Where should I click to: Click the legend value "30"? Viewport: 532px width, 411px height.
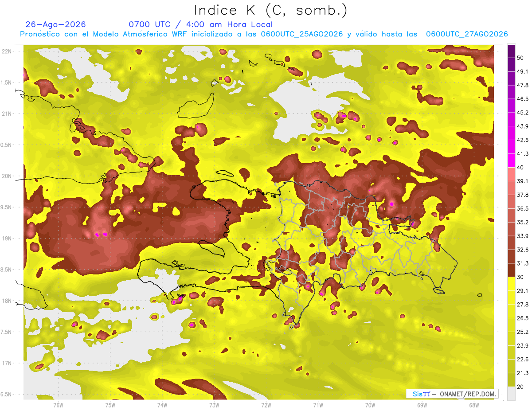tap(521, 277)
